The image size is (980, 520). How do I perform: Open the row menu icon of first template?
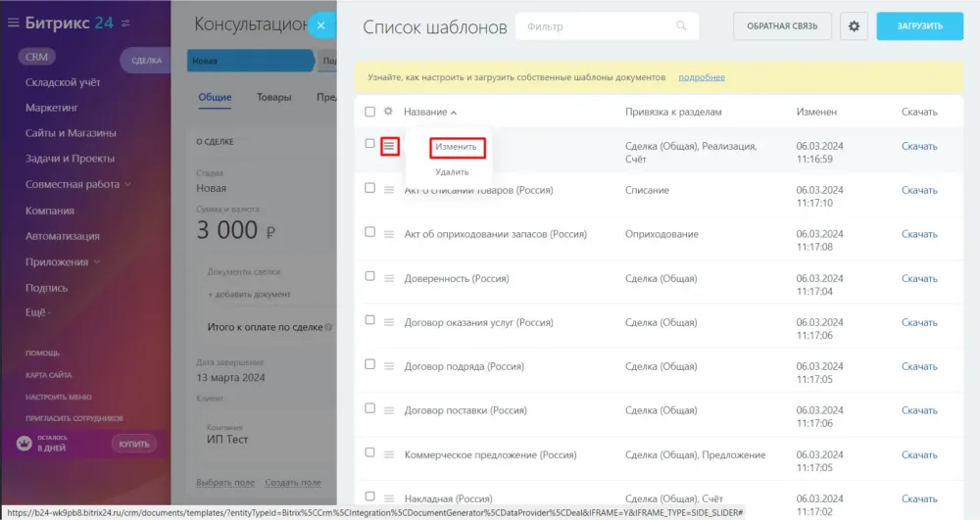[389, 146]
